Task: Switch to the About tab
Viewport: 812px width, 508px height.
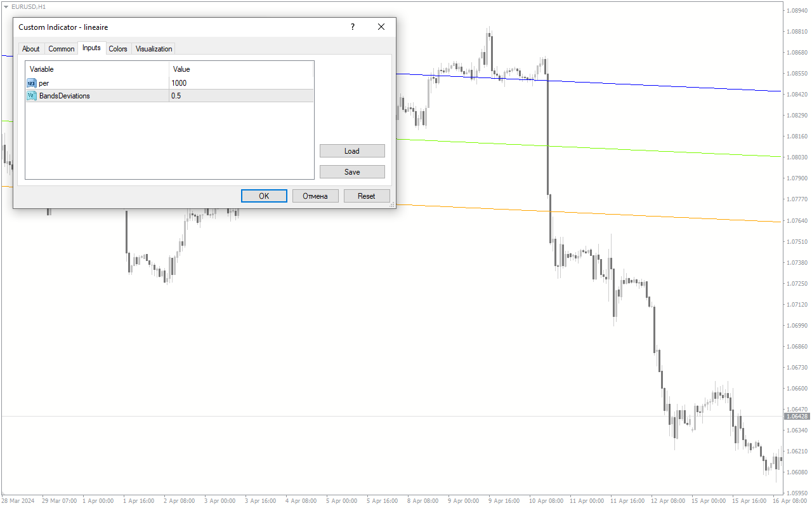Action: point(30,49)
